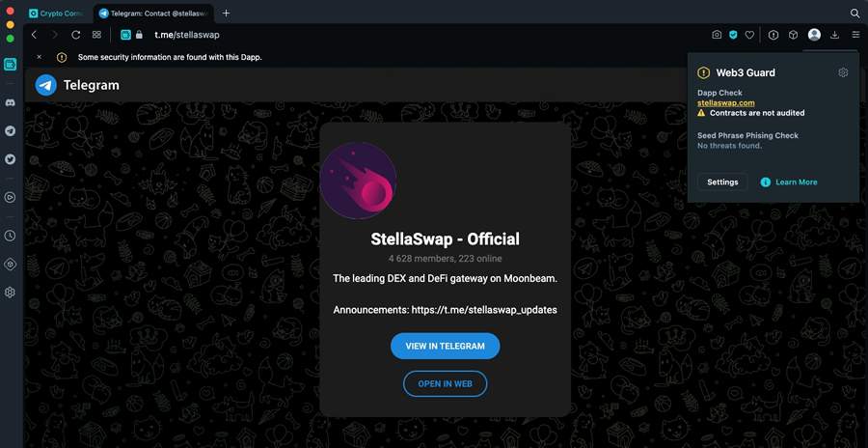Open the downloads arrow icon
The image size is (868, 448).
coord(835,35)
